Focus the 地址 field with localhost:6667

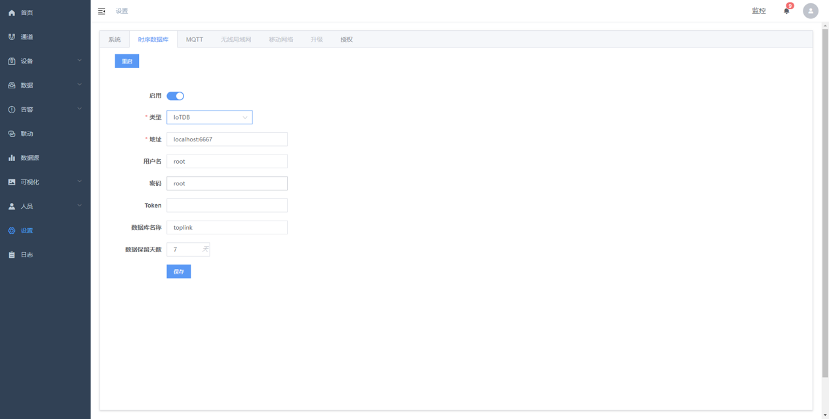(x=227, y=139)
